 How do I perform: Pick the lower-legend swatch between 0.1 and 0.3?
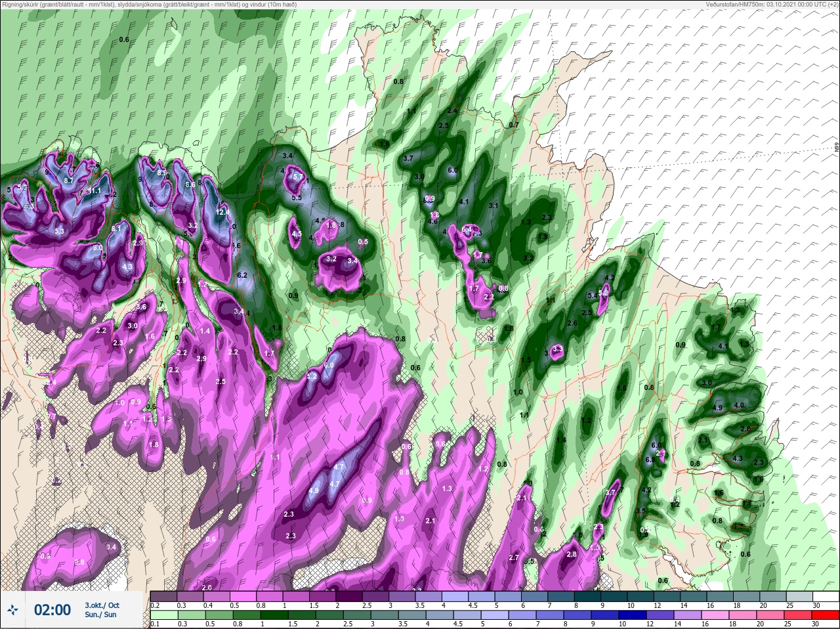[164, 615]
